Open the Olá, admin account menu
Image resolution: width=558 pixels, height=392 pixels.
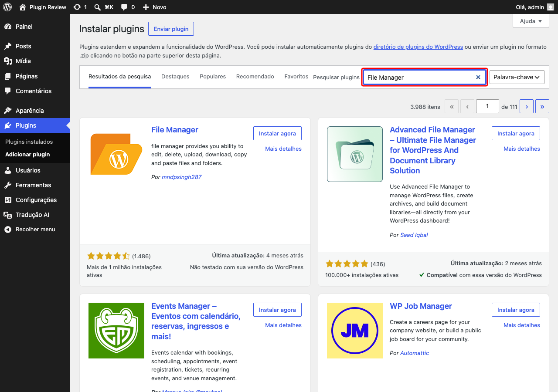534,7
